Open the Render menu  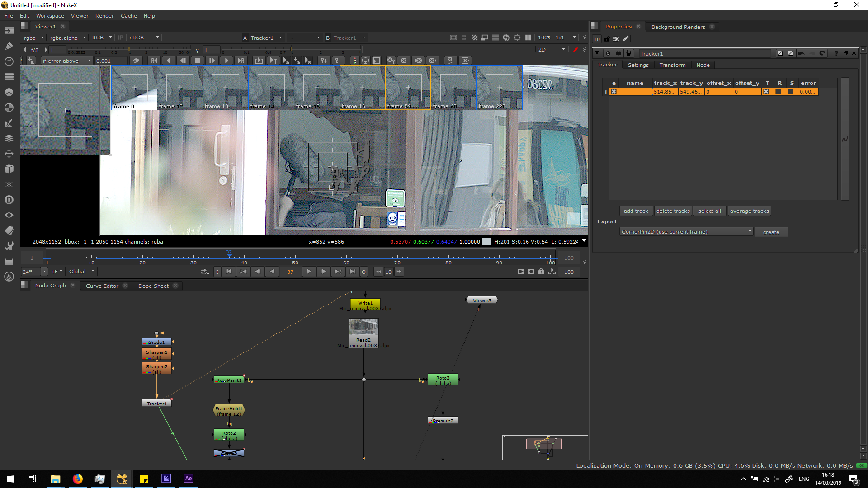click(104, 16)
